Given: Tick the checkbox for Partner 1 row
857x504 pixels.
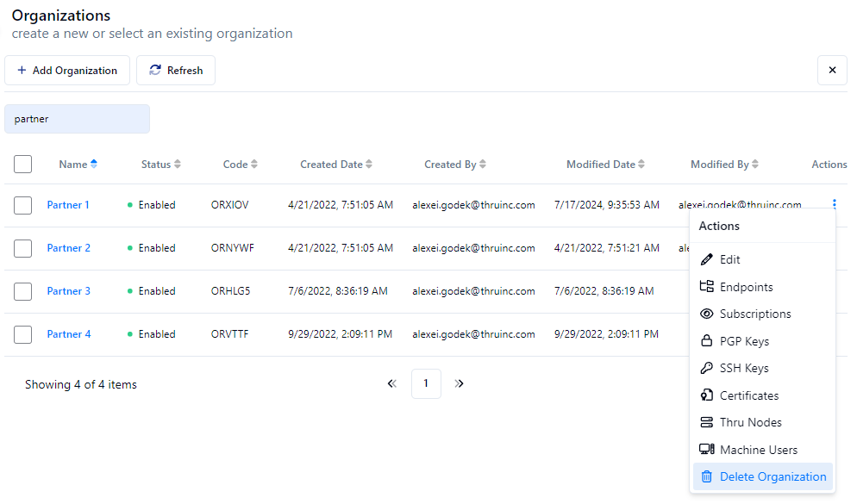Looking at the screenshot, I should point(23,205).
